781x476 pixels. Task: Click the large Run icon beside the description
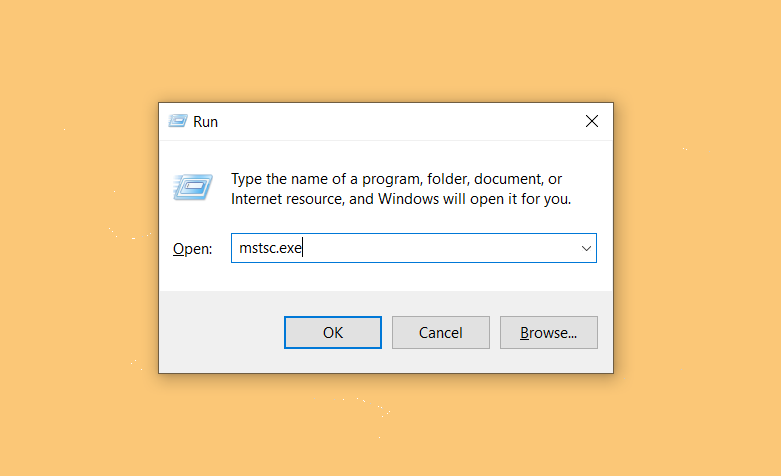point(193,187)
